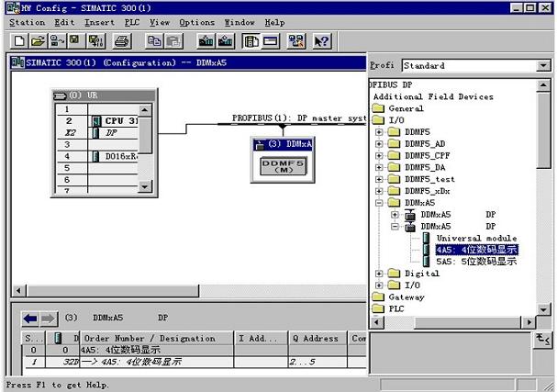The width and height of the screenshot is (557, 392).
Task: Expand the DDMF5_AD folder
Action: point(380,143)
